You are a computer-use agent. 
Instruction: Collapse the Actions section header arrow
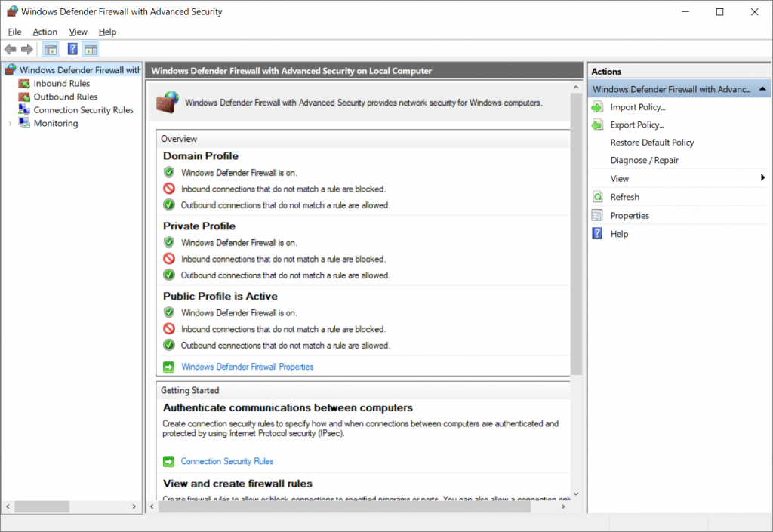click(762, 89)
